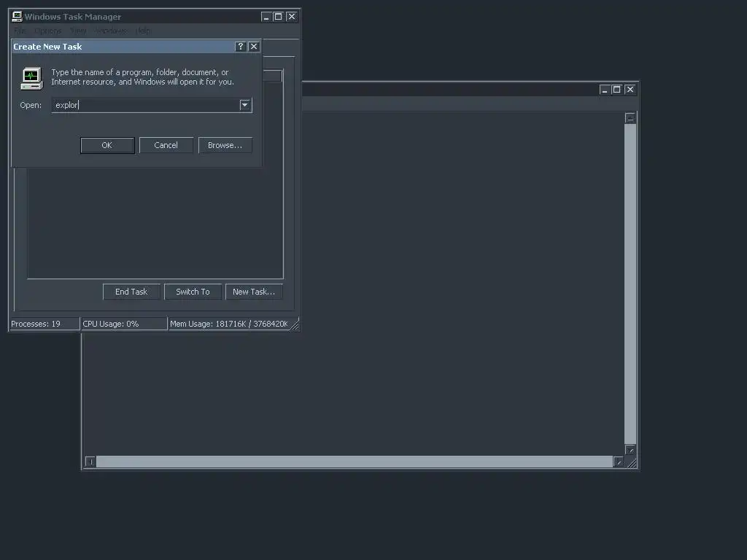Viewport: 747px width, 560px height.
Task: Click the background window's vertical scrollbar track
Action: pyautogui.click(x=630, y=284)
